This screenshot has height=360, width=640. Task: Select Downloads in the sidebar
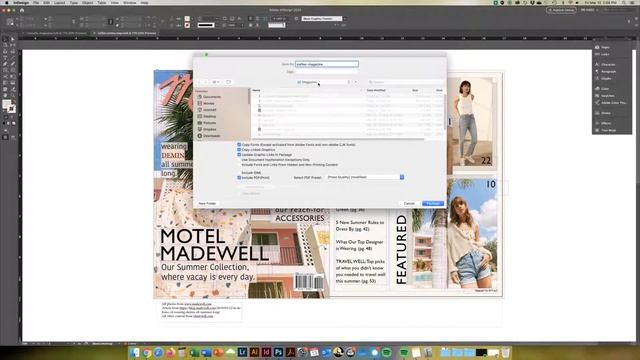tap(209, 136)
